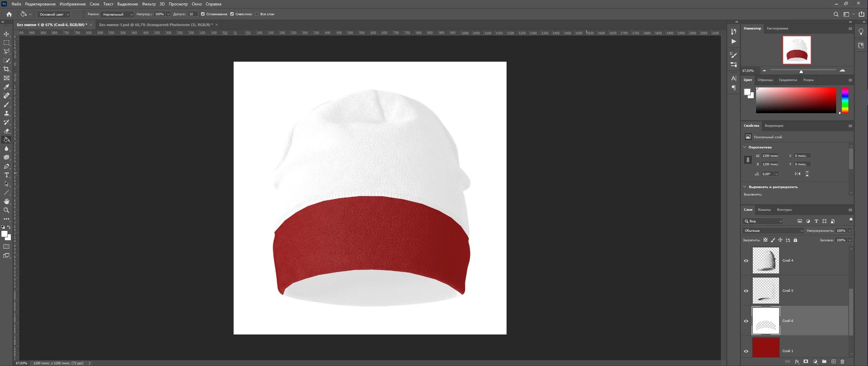Open the Режим Нормальный dropdown
Screen dimensions: 868x366
point(117,14)
